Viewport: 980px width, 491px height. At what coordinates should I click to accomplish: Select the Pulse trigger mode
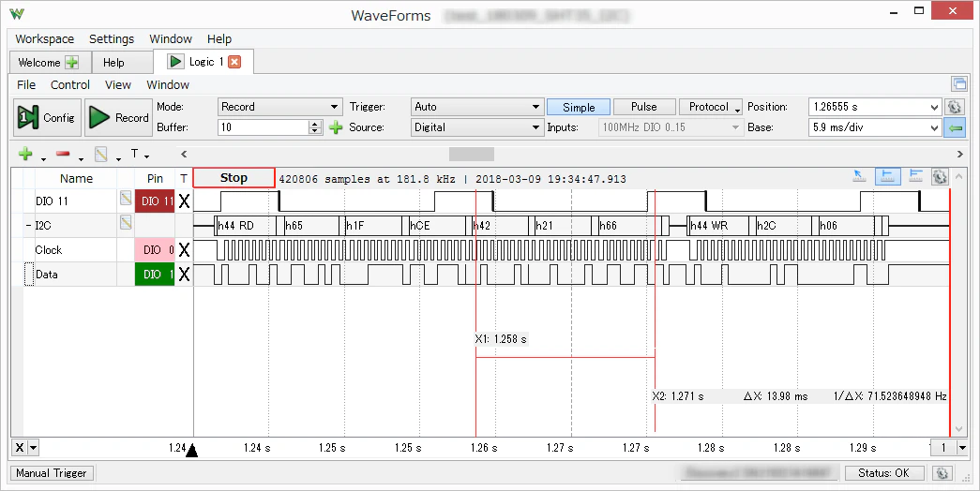643,107
